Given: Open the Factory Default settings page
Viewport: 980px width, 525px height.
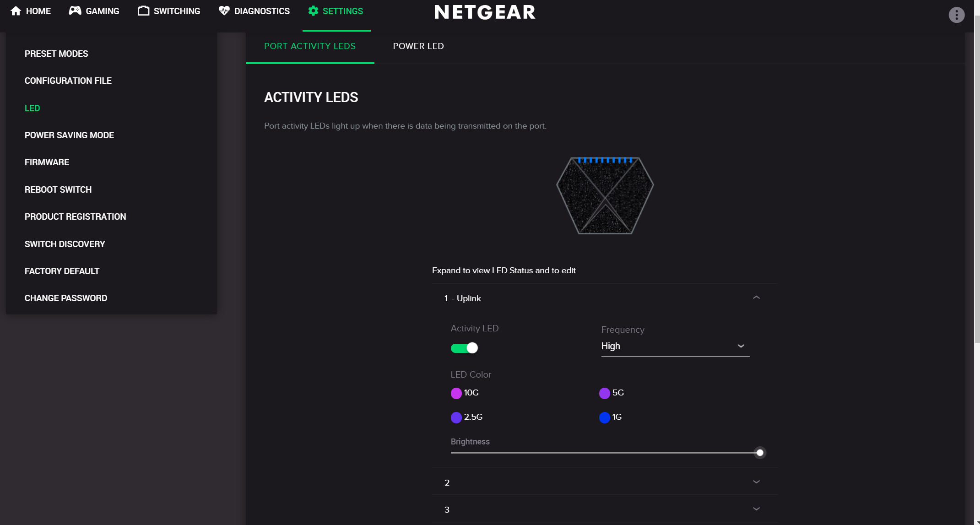Looking at the screenshot, I should point(62,271).
